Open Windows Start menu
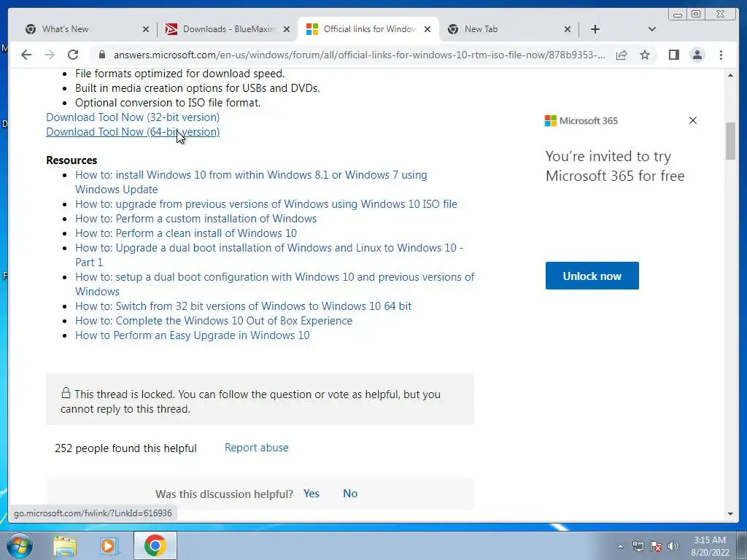Screen dimensions: 747x560 (x=20, y=545)
